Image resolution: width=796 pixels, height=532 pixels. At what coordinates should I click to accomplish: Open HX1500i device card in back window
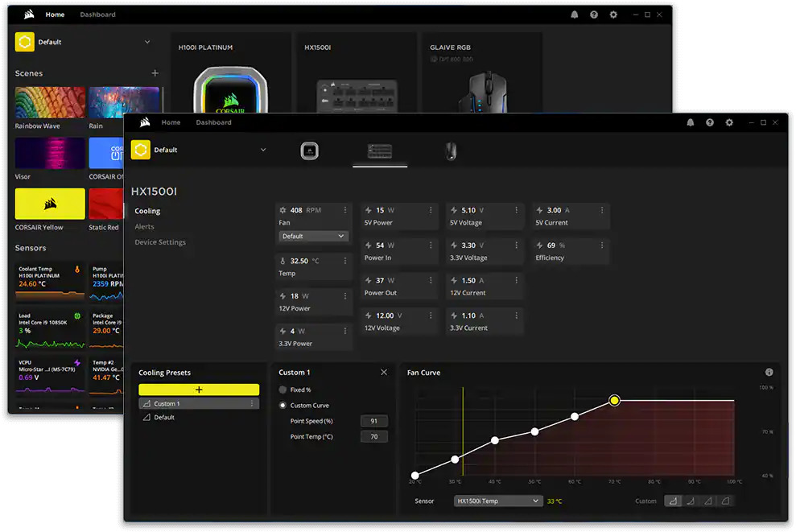(x=357, y=72)
